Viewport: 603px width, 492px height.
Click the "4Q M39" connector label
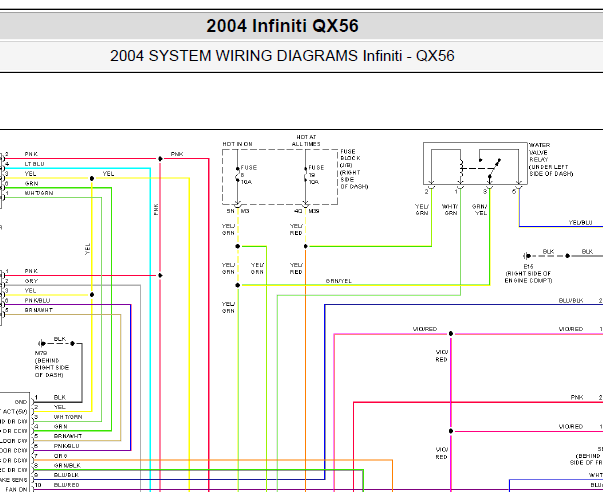pos(306,211)
